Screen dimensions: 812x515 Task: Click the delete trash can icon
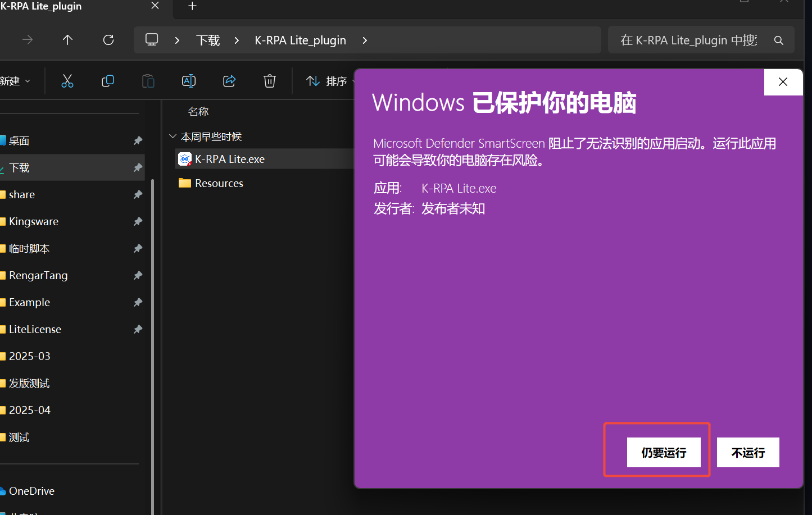[x=270, y=81]
